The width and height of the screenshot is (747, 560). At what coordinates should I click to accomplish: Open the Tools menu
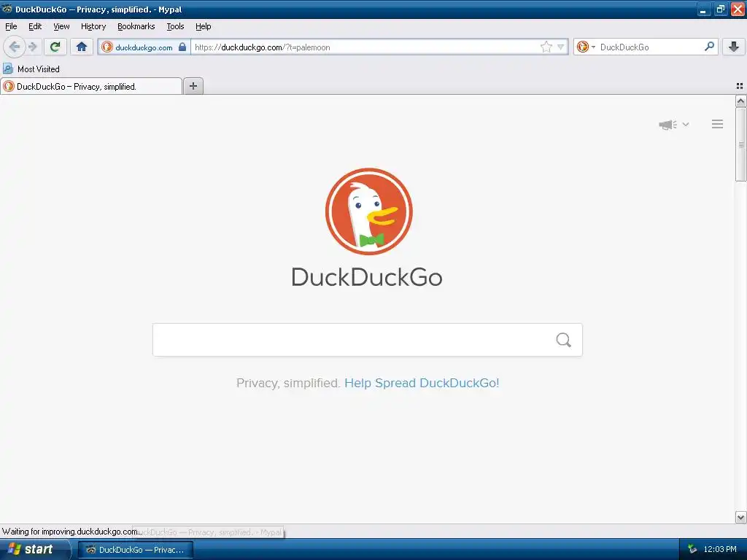pyautogui.click(x=175, y=26)
